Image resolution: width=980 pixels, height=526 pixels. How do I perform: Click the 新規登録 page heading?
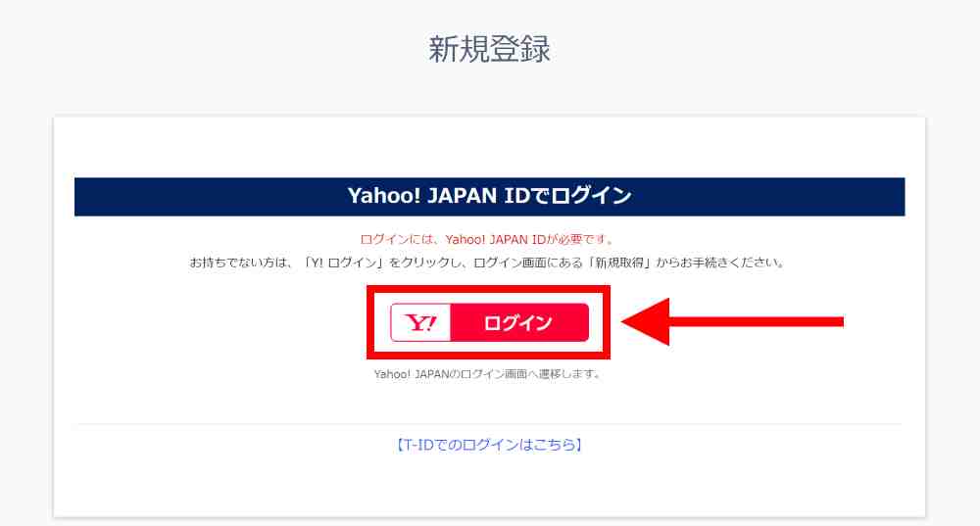489,49
